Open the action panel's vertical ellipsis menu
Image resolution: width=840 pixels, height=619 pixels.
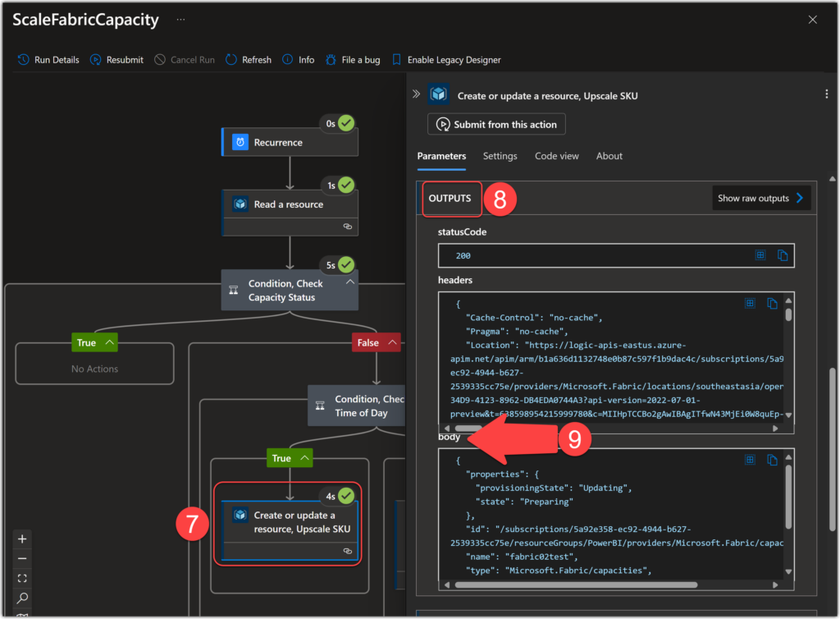[827, 94]
